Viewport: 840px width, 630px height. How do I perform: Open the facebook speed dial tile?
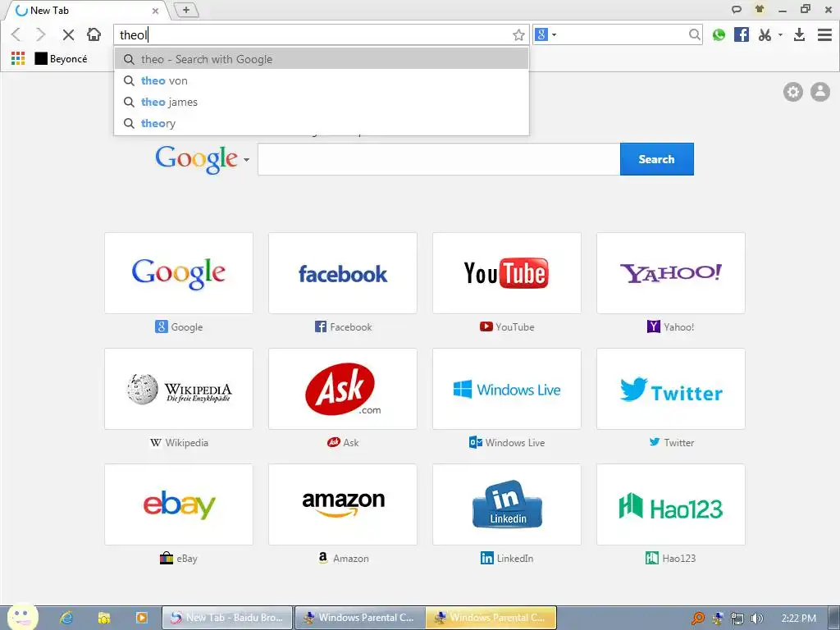tap(343, 273)
